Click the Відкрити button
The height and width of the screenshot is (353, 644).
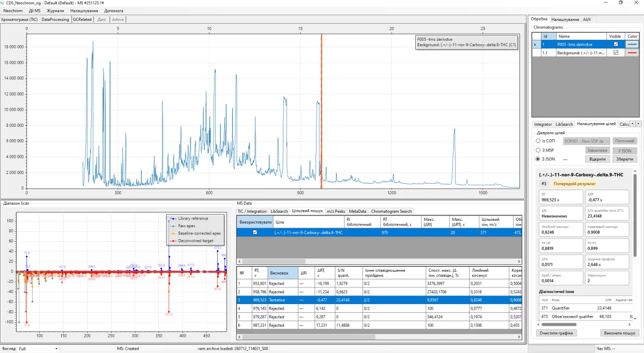click(x=597, y=159)
